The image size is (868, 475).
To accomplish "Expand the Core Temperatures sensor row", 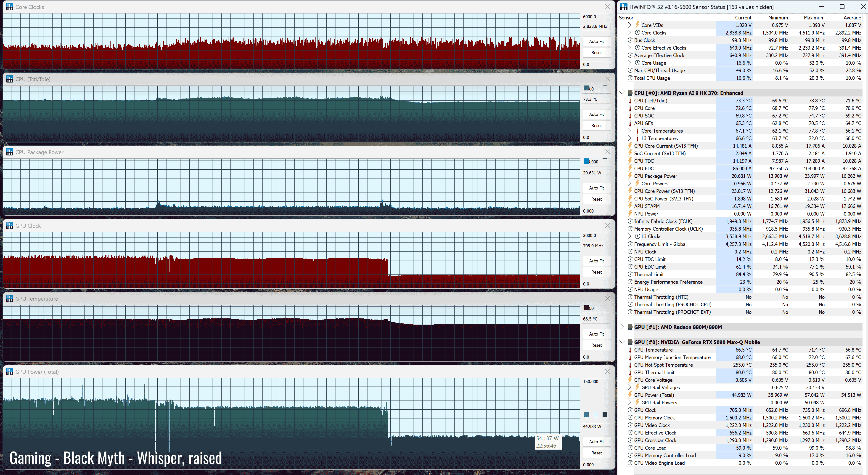I will click(630, 131).
